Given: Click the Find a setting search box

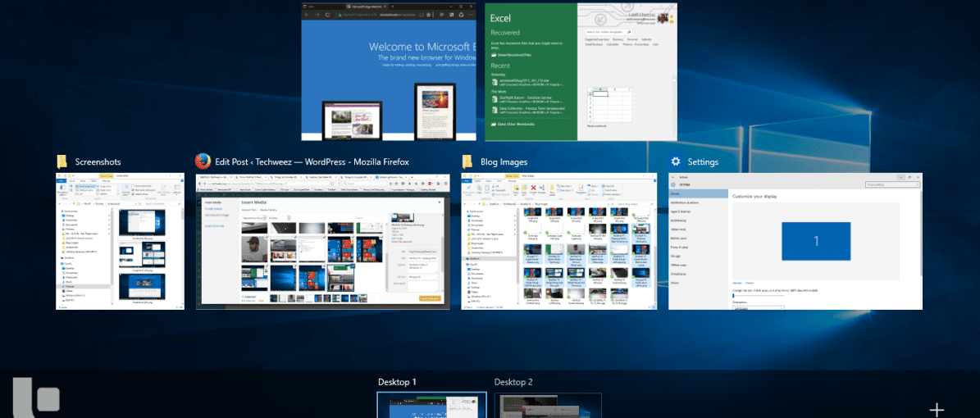Looking at the screenshot, I should 892,184.
